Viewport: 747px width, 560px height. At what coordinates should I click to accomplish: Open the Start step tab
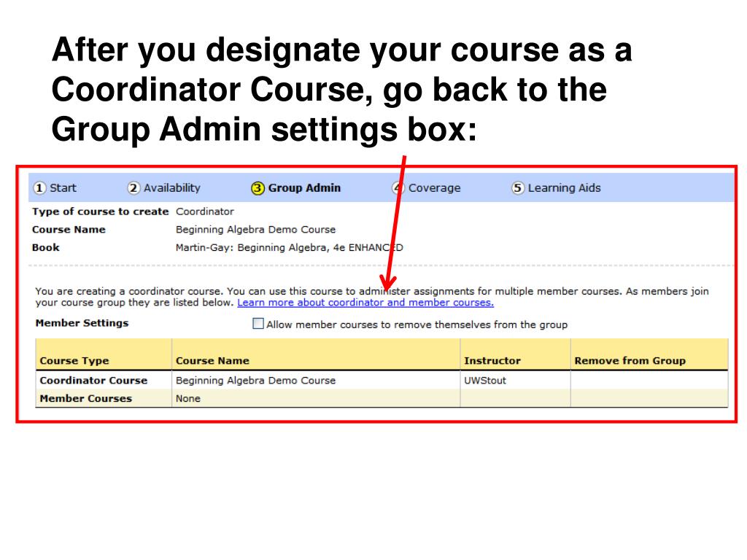[x=63, y=188]
